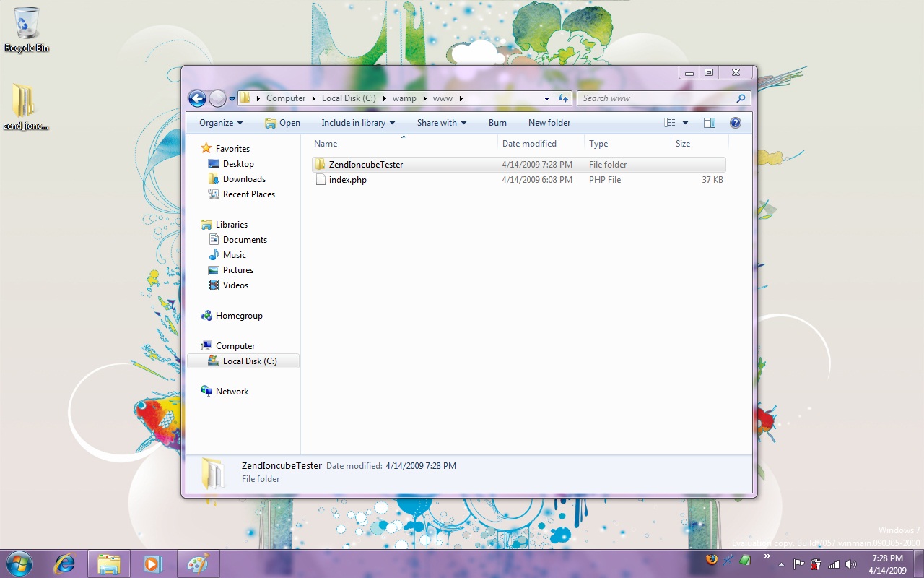Expand the Include in library dropdown
This screenshot has height=578, width=924.
coord(358,123)
